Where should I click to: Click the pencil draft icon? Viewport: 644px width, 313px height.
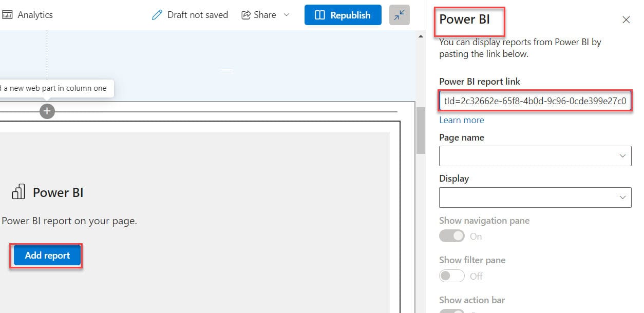157,15
